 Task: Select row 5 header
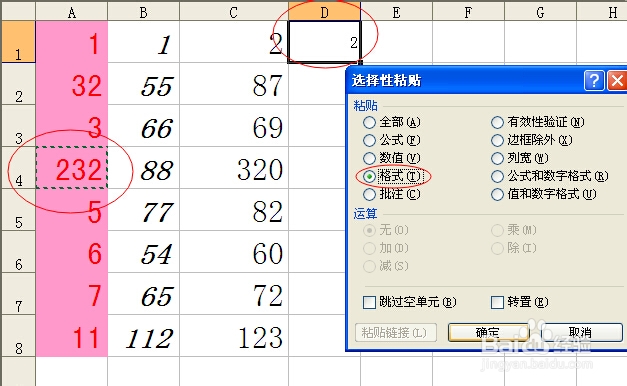point(18,210)
